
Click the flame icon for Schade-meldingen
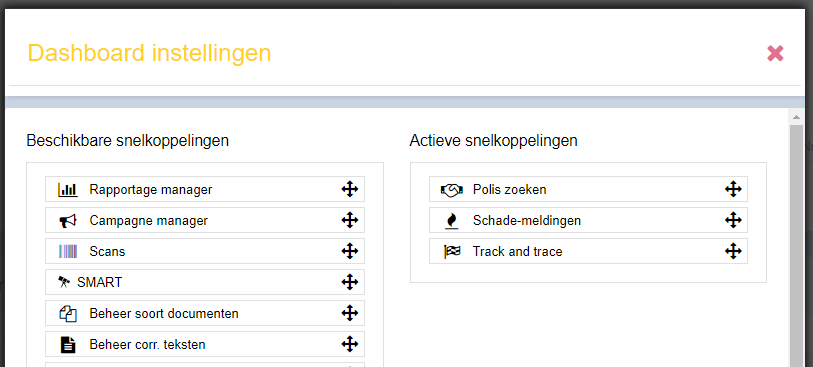click(452, 221)
